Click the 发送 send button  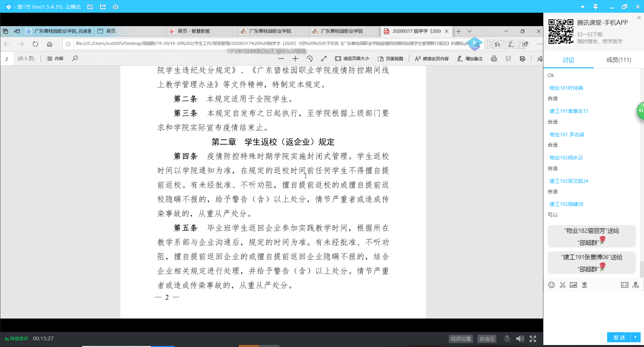[619, 337]
